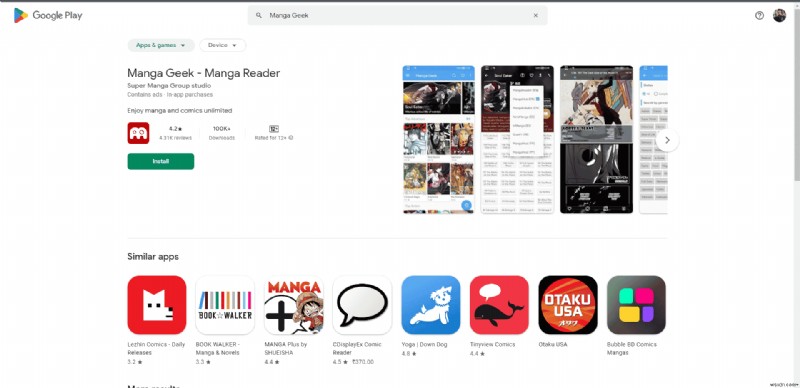Open Yoga Down Dog app icon
The image size is (800, 388).
[x=431, y=305]
